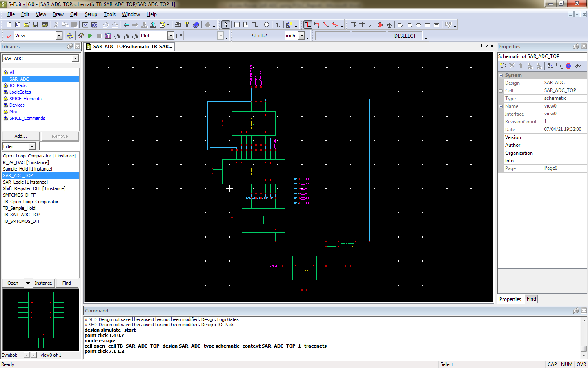Click the Open cell button
Image resolution: width=588 pixels, height=368 pixels.
(13, 283)
